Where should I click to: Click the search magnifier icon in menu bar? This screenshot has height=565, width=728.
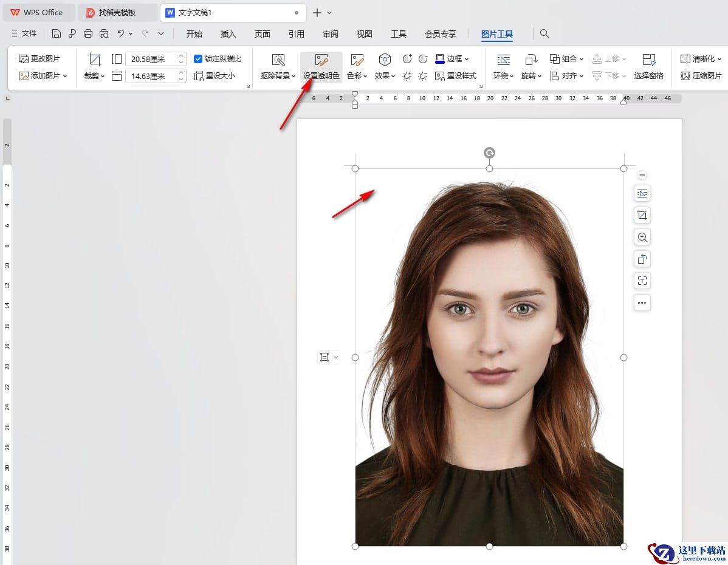pyautogui.click(x=544, y=33)
